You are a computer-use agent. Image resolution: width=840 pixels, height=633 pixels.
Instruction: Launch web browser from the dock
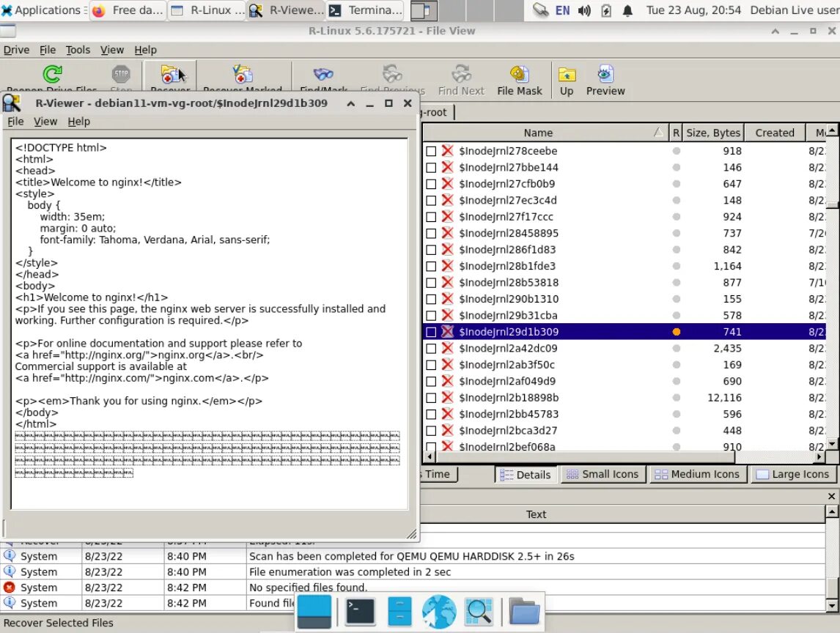click(439, 612)
